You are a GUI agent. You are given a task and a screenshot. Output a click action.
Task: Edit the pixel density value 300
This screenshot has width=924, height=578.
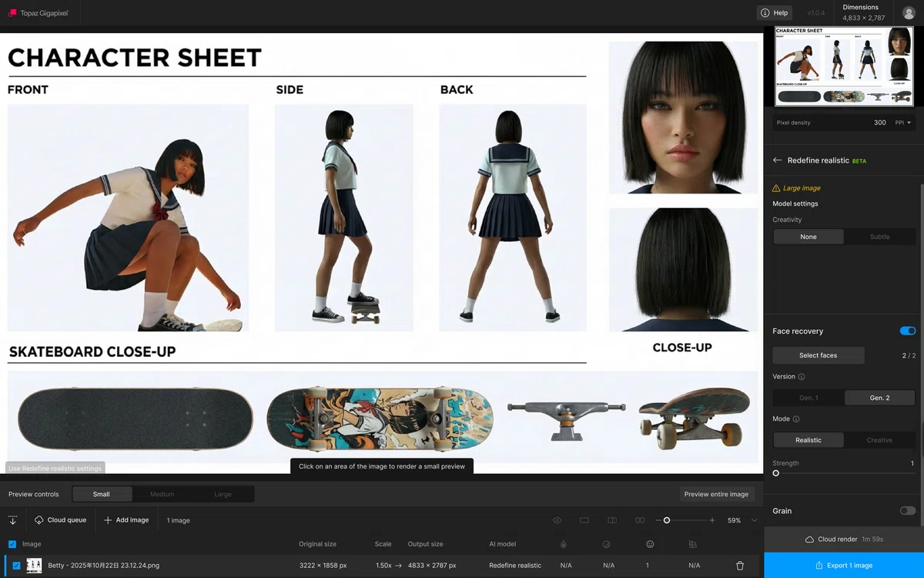pyautogui.click(x=879, y=123)
